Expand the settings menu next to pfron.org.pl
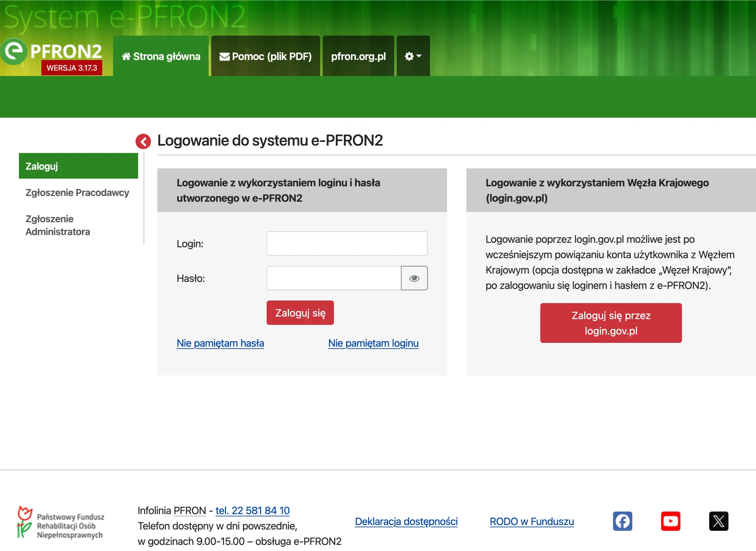756x551 pixels. [x=413, y=56]
